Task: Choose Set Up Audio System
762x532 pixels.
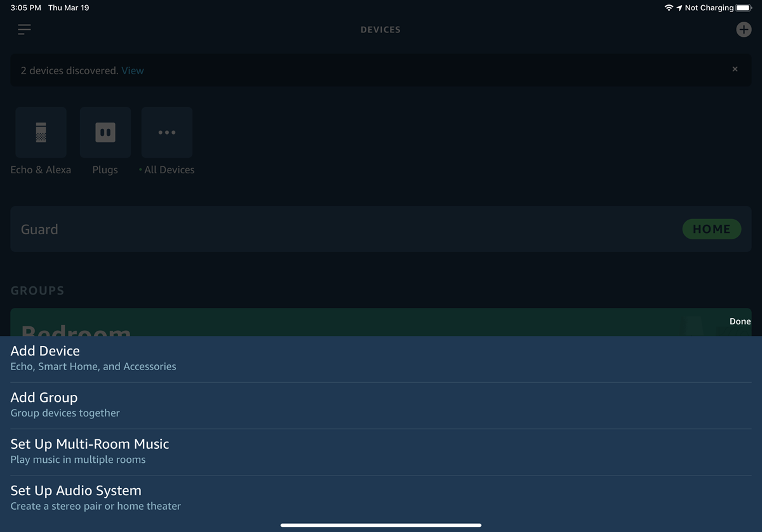Action: [x=381, y=498]
